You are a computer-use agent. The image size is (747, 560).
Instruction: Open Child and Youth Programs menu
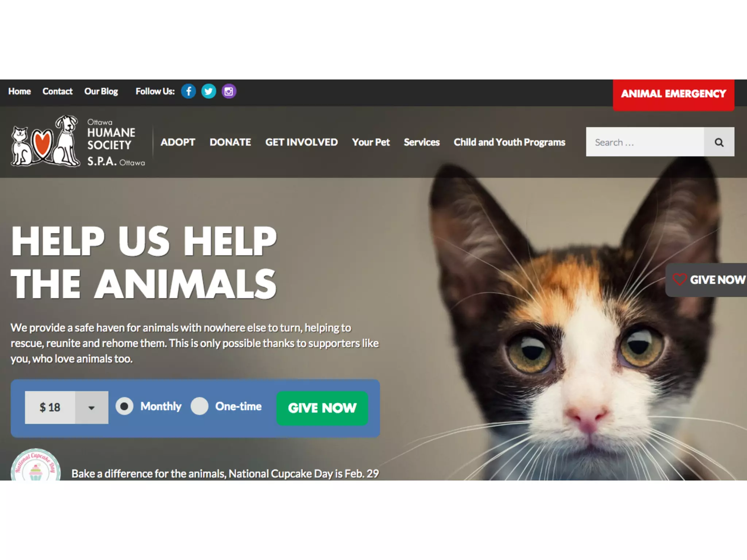[x=509, y=142]
